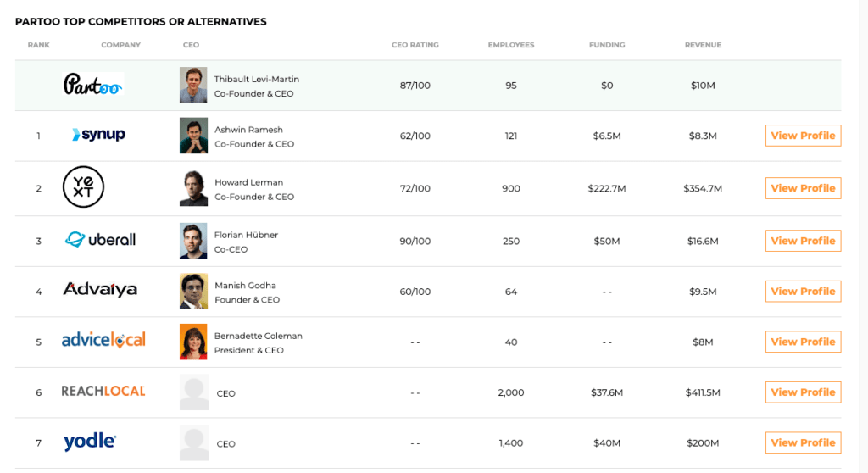868x473 pixels.
Task: View Profile for Synup
Action: [x=804, y=136]
